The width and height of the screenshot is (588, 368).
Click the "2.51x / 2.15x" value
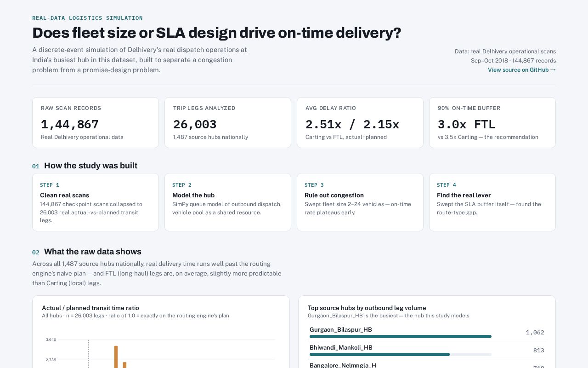tap(352, 124)
